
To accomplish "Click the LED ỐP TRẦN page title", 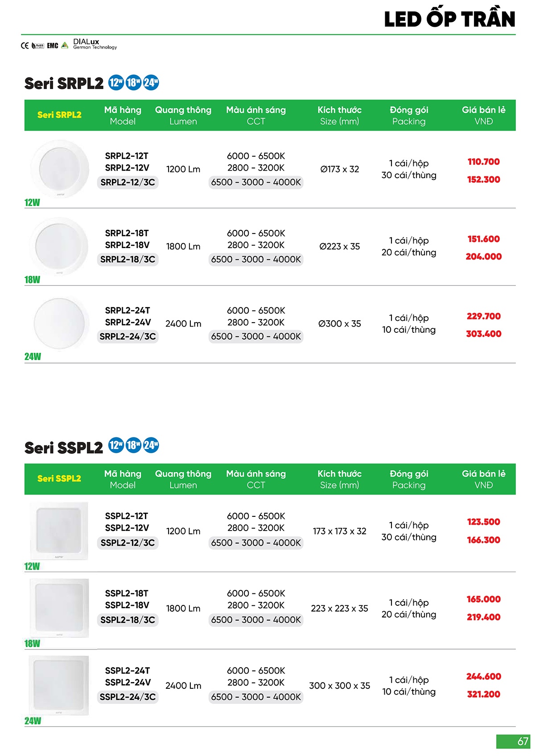I will pos(449,19).
